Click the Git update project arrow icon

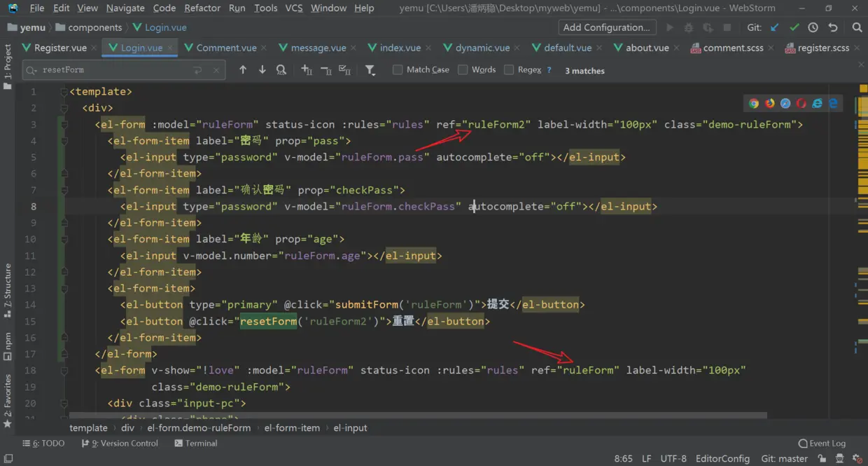click(x=774, y=27)
